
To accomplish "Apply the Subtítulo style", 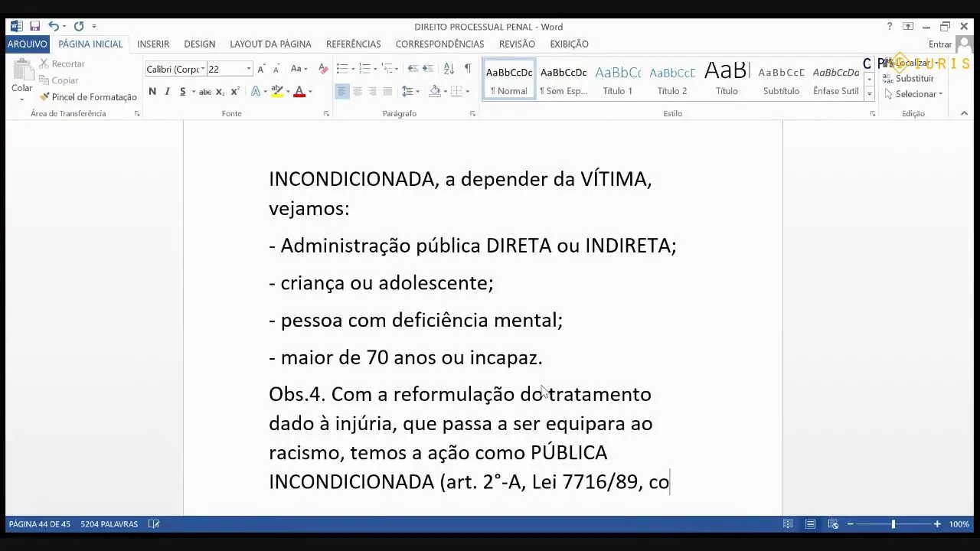I will click(781, 80).
